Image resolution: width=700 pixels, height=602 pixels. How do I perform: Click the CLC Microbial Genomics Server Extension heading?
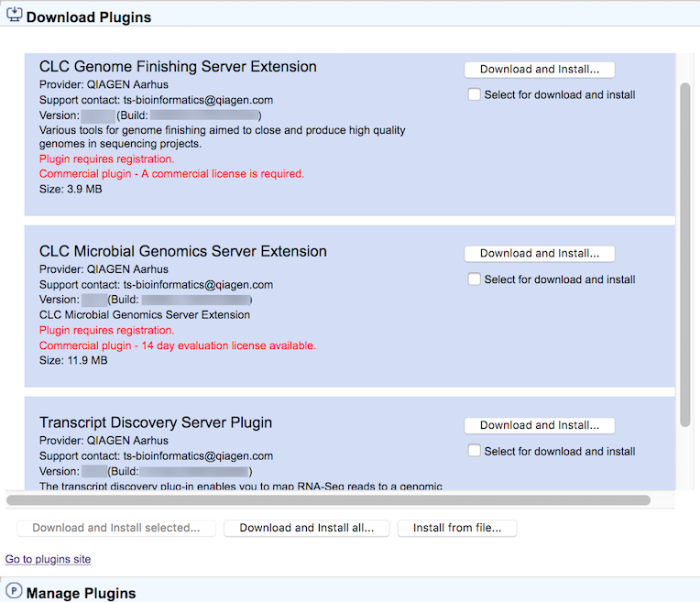182,252
